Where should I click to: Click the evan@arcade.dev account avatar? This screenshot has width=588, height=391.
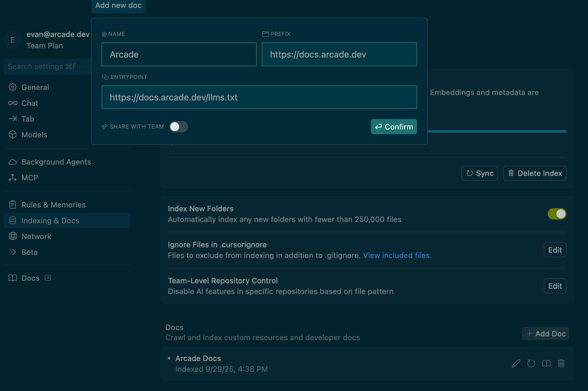(x=13, y=40)
